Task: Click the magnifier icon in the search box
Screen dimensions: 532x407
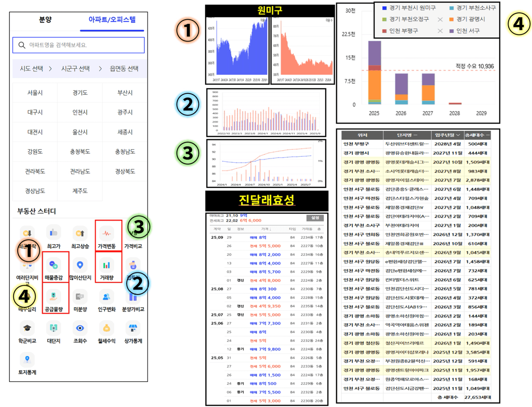Action: pos(22,45)
